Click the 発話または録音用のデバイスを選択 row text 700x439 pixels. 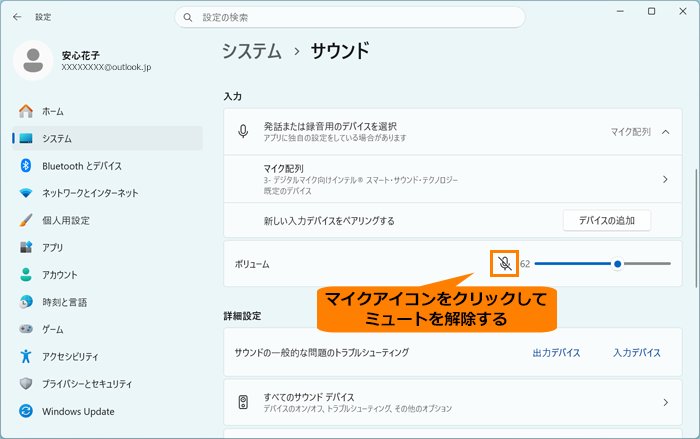click(x=330, y=126)
